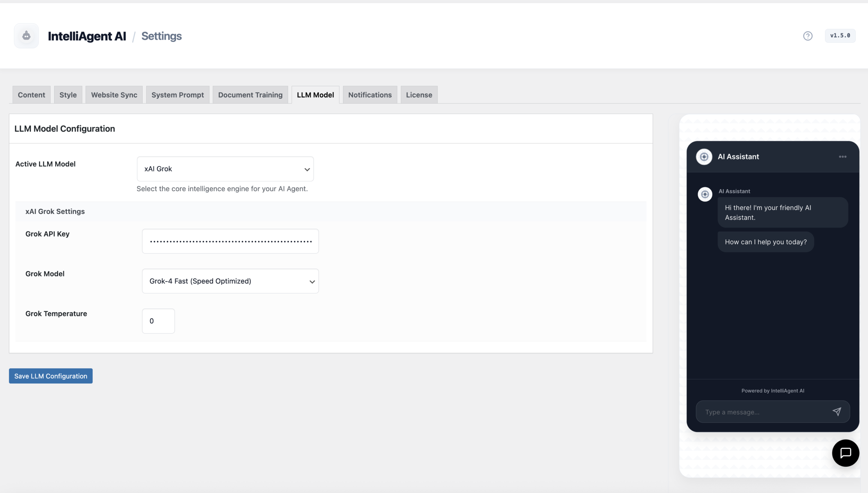Click the v1.5.0 version badge

click(x=840, y=36)
